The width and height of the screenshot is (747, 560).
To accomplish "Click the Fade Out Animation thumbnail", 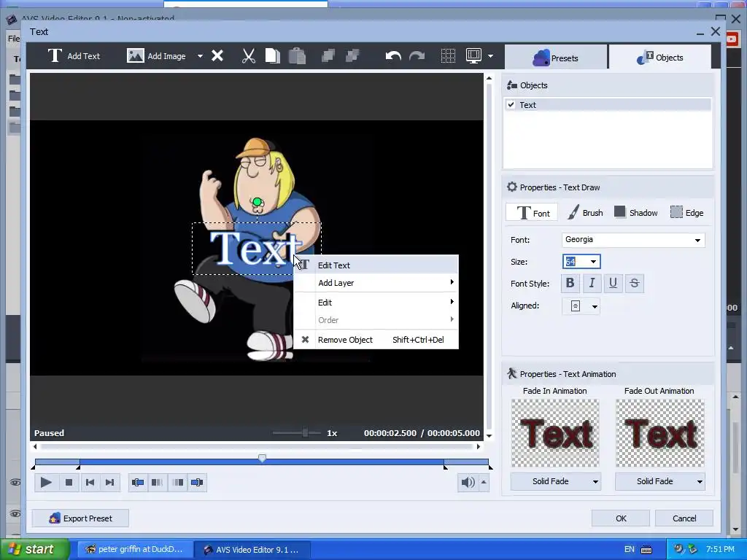I will click(659, 433).
